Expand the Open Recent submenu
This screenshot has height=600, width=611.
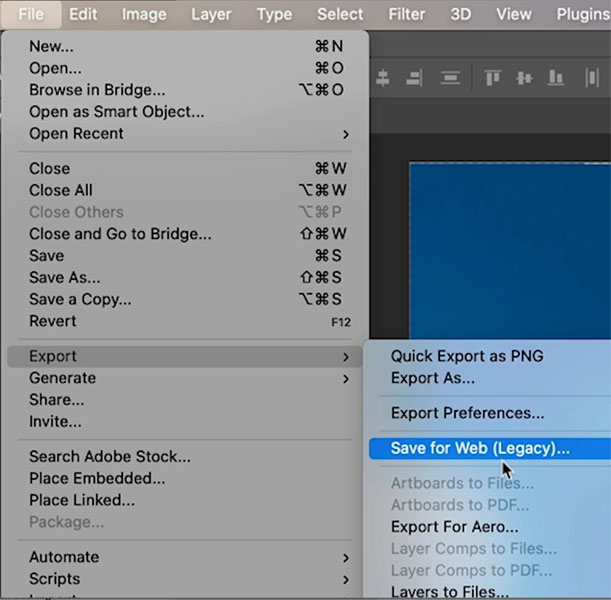185,134
